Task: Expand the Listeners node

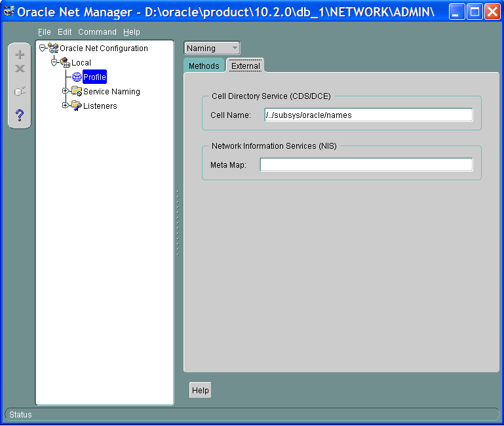Action: click(66, 106)
